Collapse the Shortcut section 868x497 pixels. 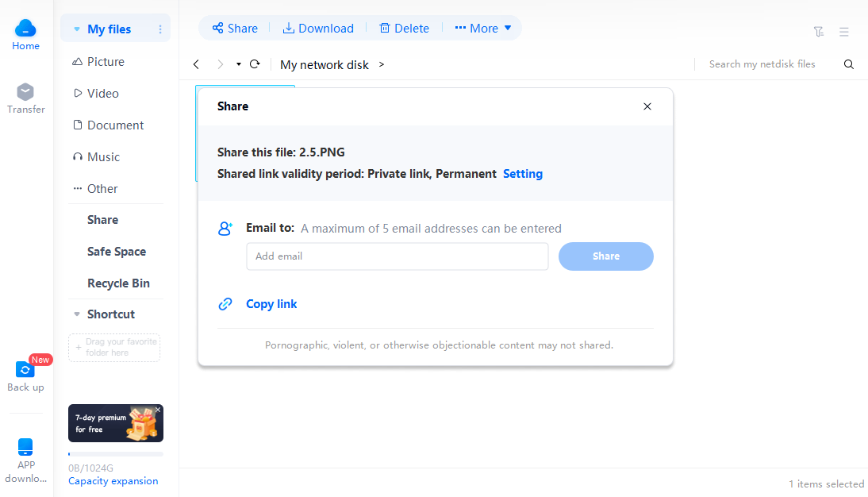pyautogui.click(x=77, y=314)
